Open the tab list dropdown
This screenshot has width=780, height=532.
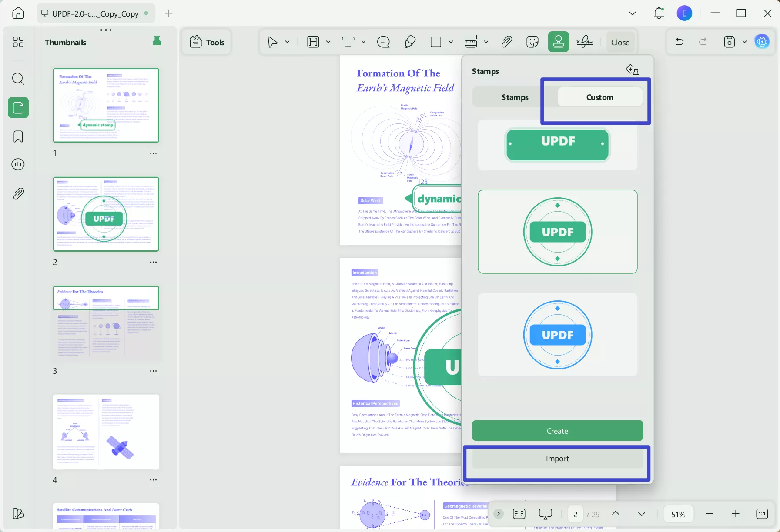[633, 13]
